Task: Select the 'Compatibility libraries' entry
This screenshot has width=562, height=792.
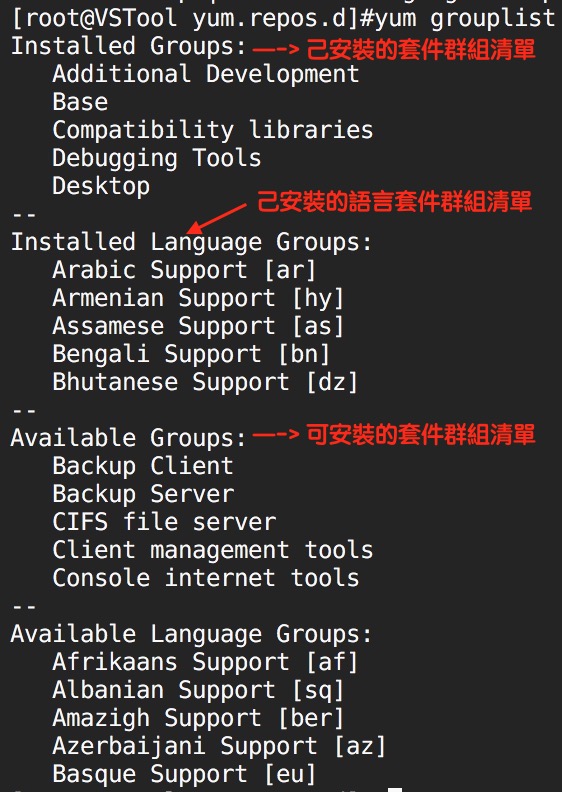Action: [x=213, y=130]
